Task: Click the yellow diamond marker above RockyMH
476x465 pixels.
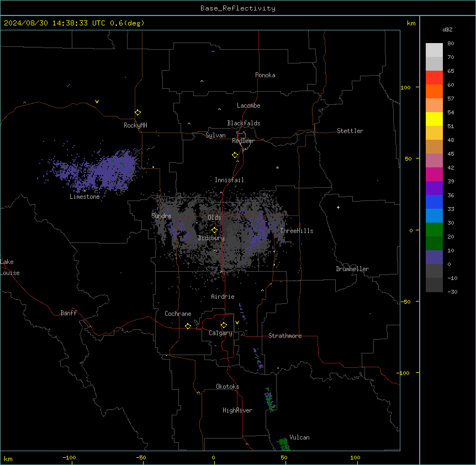Action: point(137,112)
